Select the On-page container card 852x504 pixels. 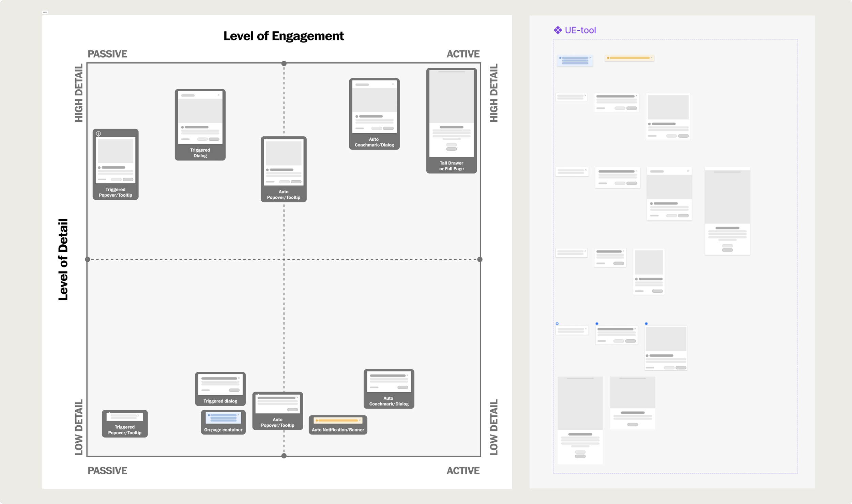coord(223,422)
